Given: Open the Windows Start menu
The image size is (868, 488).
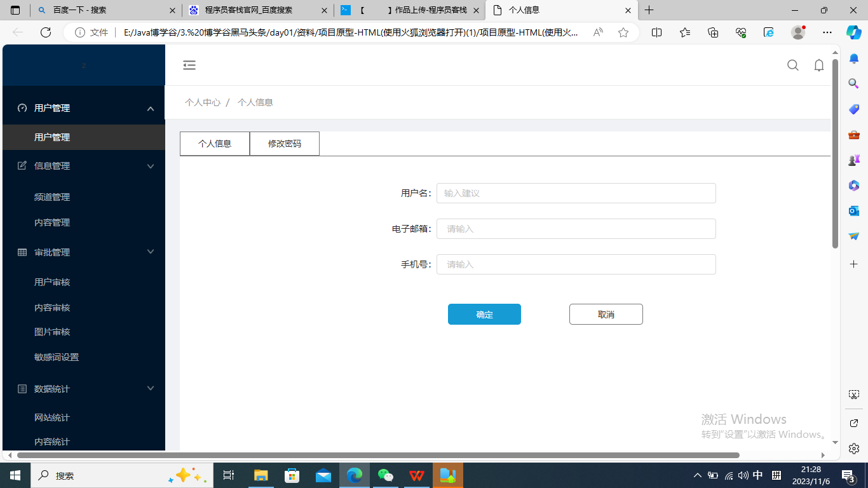Looking at the screenshot, I should 15,475.
